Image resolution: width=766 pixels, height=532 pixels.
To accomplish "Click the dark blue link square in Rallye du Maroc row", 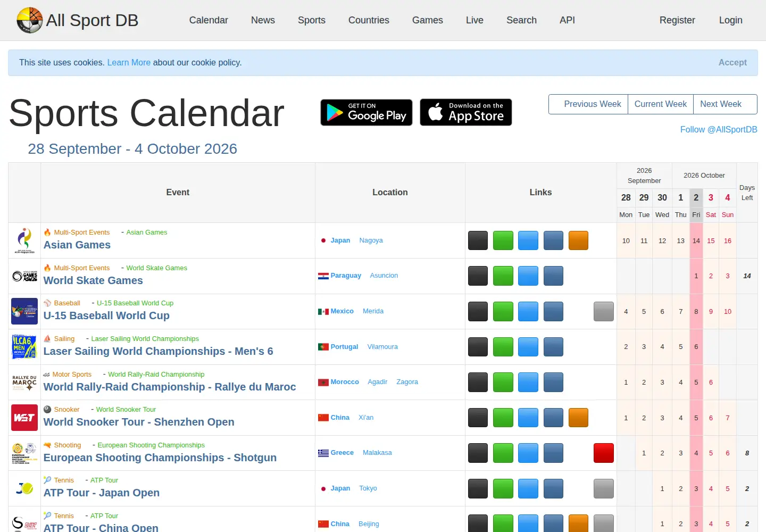I will (x=553, y=382).
